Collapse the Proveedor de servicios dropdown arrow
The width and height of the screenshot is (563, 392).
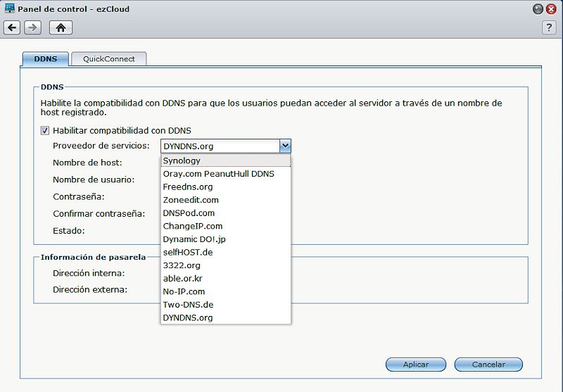pos(285,146)
